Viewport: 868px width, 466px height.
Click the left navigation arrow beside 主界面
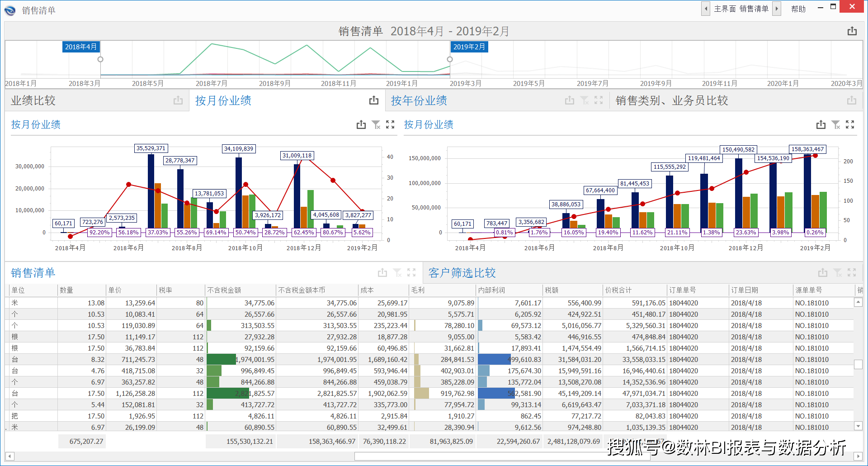coord(706,9)
